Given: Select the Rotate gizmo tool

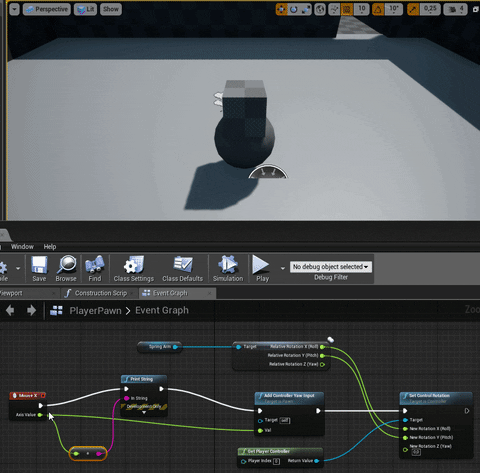Looking at the screenshot, I should 294,9.
